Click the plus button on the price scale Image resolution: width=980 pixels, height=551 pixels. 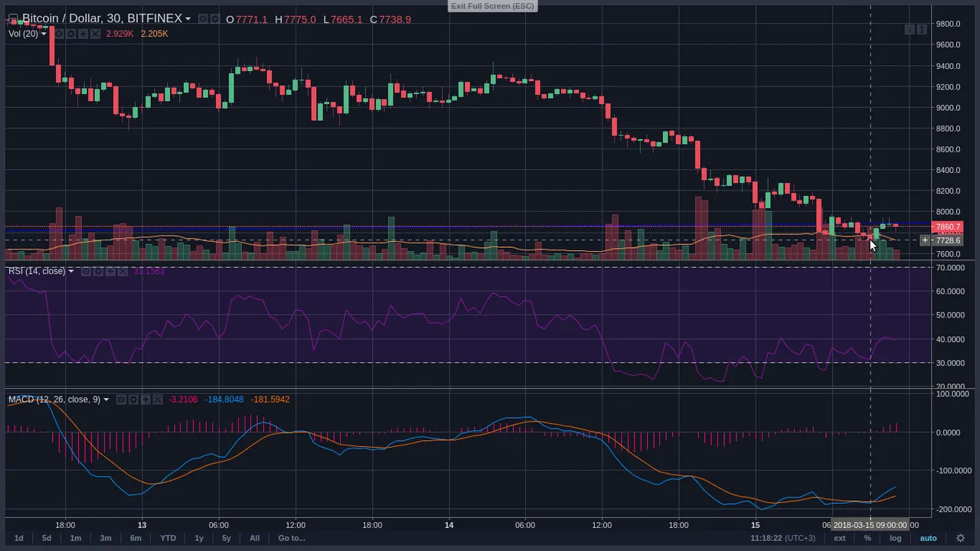pyautogui.click(x=925, y=240)
